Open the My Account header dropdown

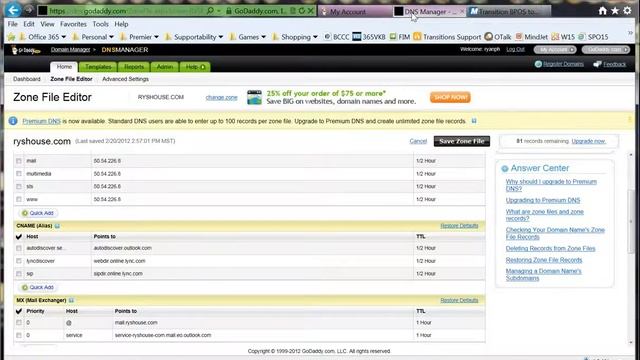click(555, 50)
